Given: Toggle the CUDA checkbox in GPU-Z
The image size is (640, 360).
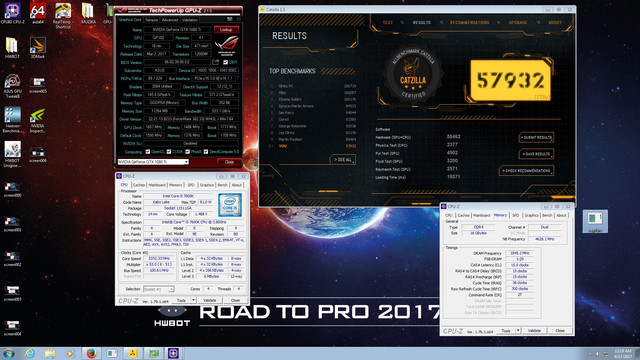Looking at the screenshot, I should [x=169, y=152].
